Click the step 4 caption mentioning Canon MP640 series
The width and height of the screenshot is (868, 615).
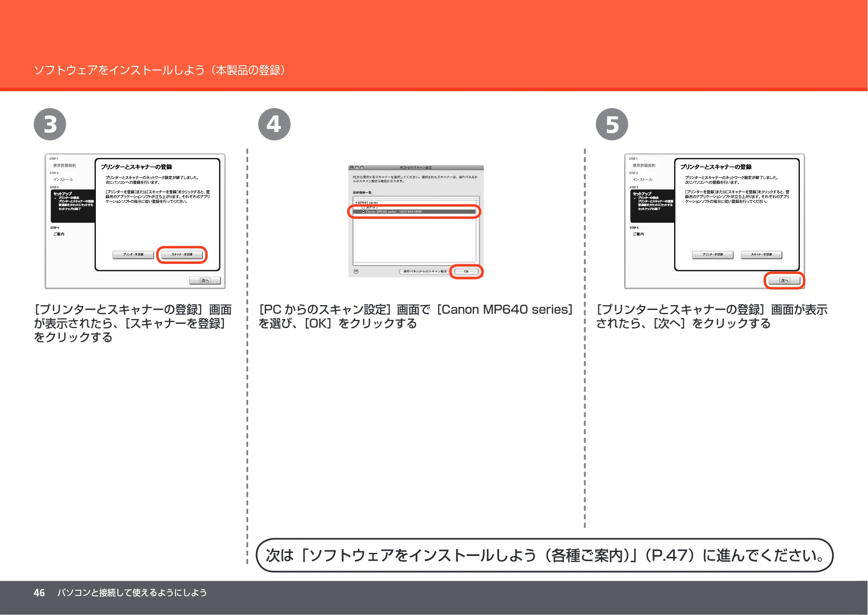click(x=416, y=316)
